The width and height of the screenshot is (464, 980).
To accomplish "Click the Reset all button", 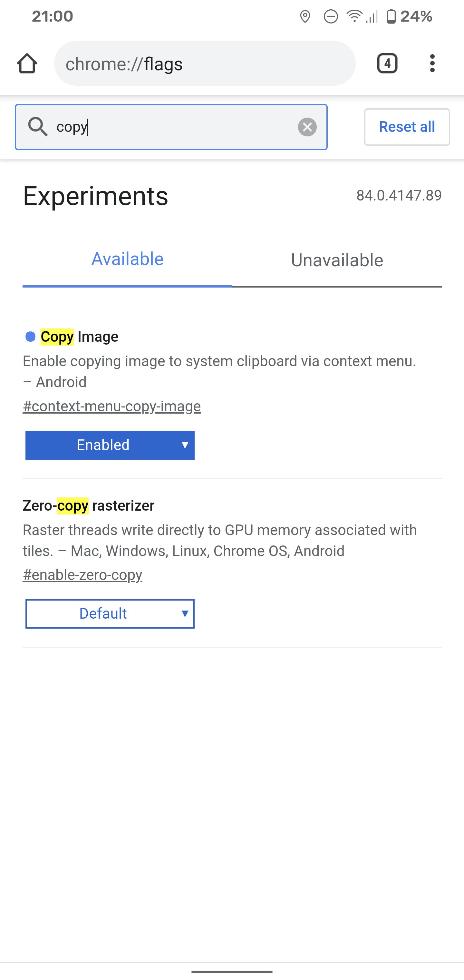I will (x=407, y=127).
